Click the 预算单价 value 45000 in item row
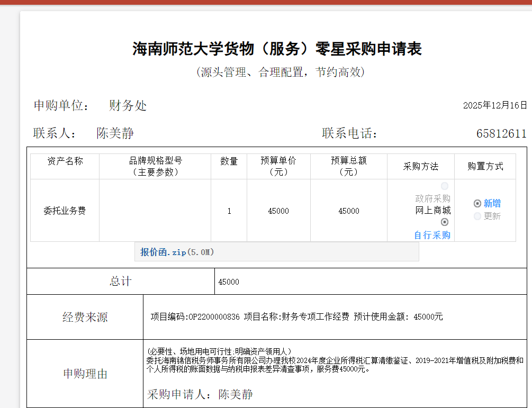The width and height of the screenshot is (532, 408). pos(278,211)
